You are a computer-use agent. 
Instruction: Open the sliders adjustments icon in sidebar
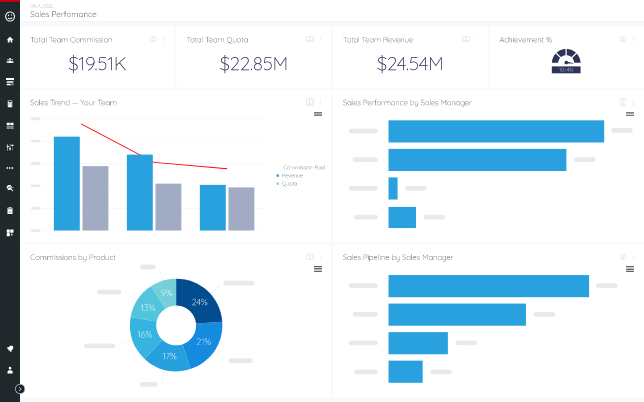pyautogui.click(x=10, y=147)
